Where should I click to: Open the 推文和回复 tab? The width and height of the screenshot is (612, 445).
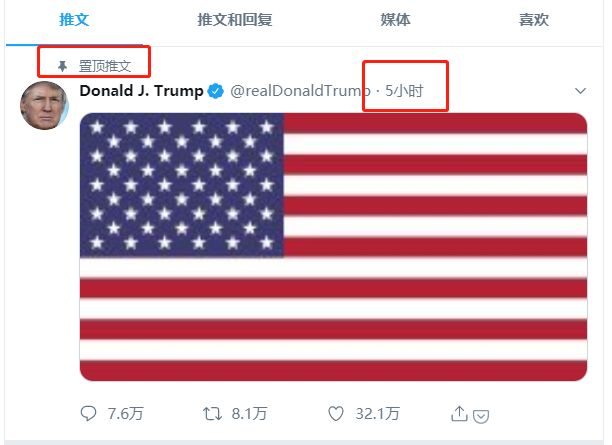(x=235, y=20)
